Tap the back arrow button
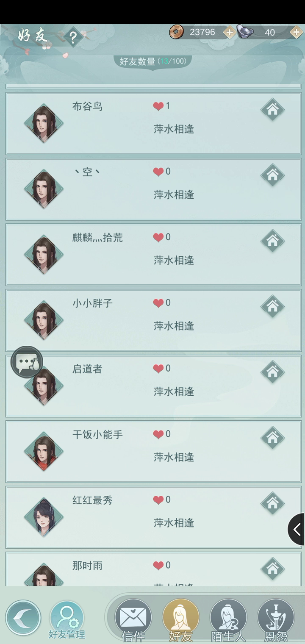The image size is (305, 644). coord(23,618)
